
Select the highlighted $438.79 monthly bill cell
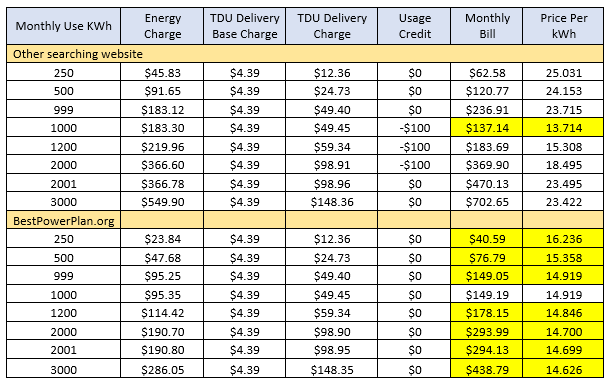[487, 369]
